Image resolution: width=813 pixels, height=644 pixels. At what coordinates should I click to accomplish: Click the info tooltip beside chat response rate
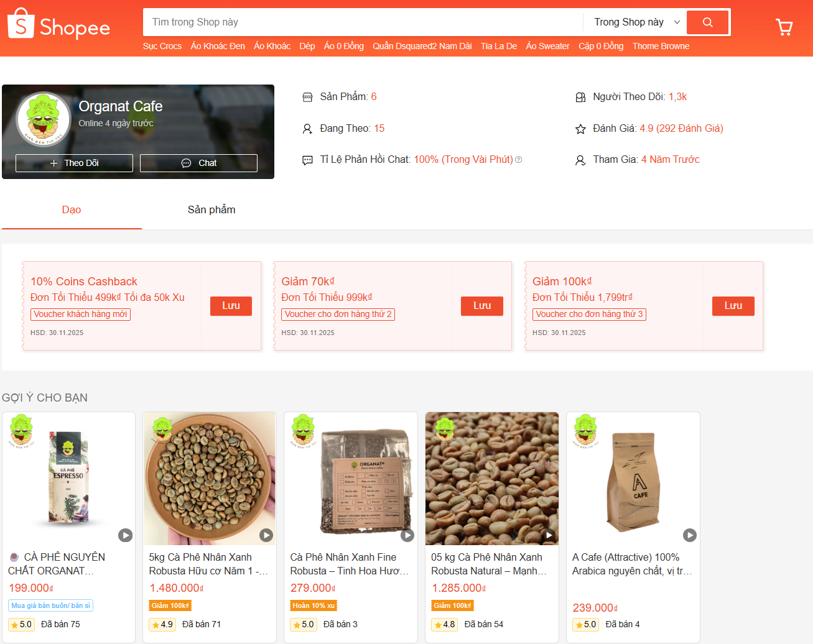(518, 159)
